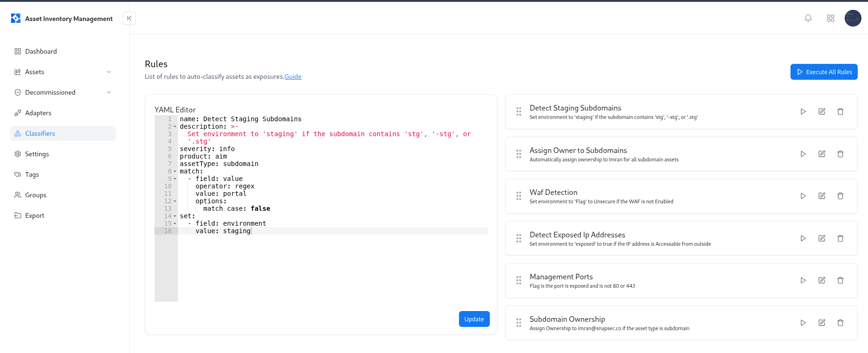Screen dimensions: 868x353
Task: Click the Update button
Action: pyautogui.click(x=474, y=319)
